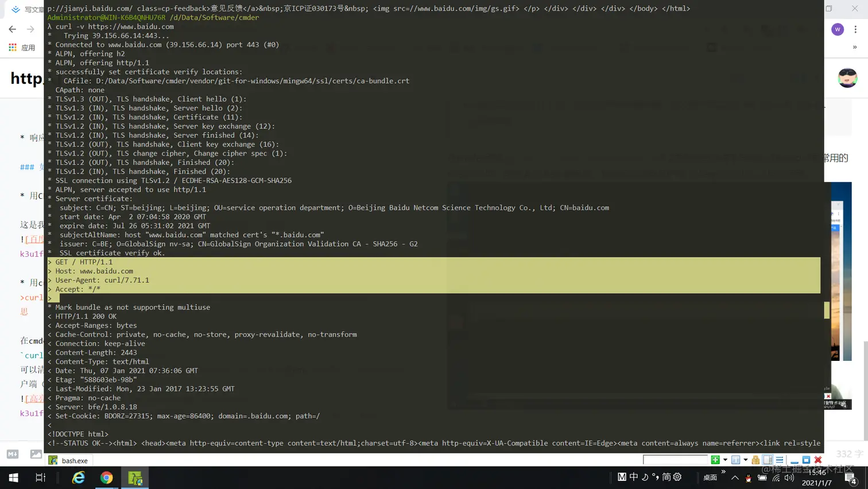Open the Chrome apps grid shortcut
The image size is (868, 489).
13,48
